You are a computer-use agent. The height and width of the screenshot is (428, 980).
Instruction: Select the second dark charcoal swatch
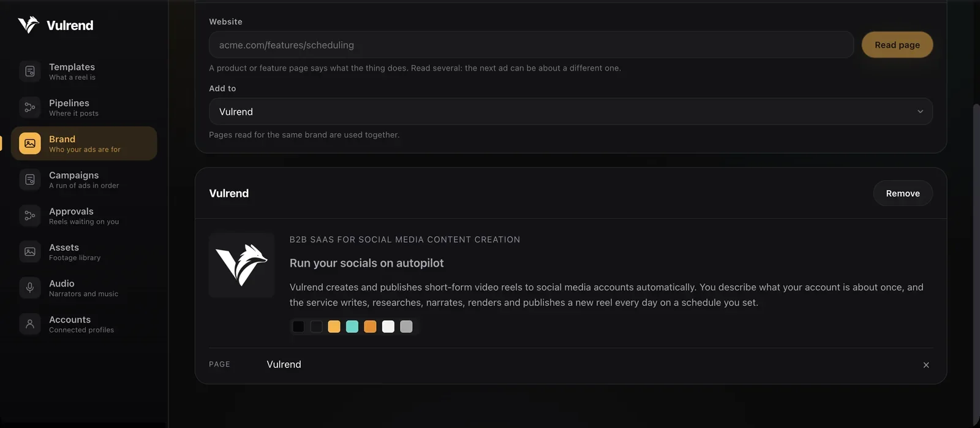(x=316, y=327)
